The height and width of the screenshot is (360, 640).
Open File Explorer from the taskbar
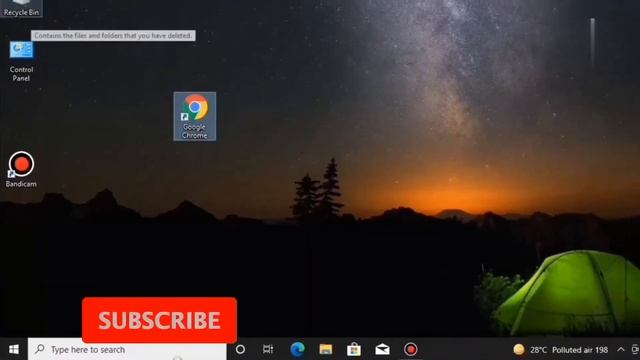(326, 349)
